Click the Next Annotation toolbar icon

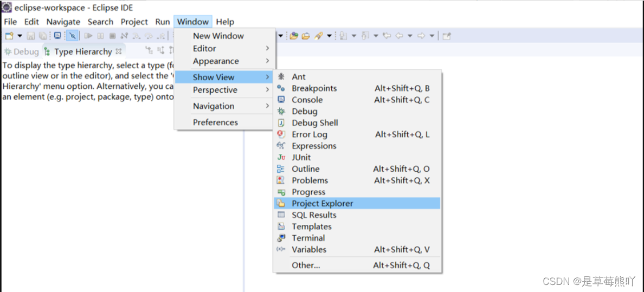click(343, 36)
